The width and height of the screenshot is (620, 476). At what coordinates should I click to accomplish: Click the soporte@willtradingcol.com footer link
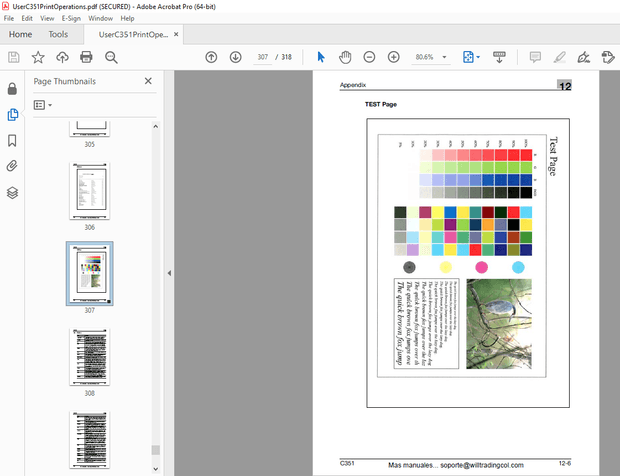point(482,465)
